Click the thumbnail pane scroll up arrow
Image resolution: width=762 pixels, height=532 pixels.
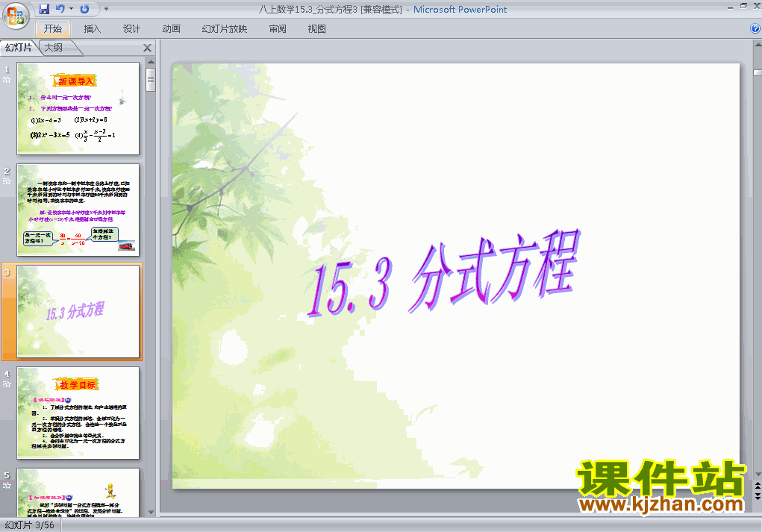[152, 62]
